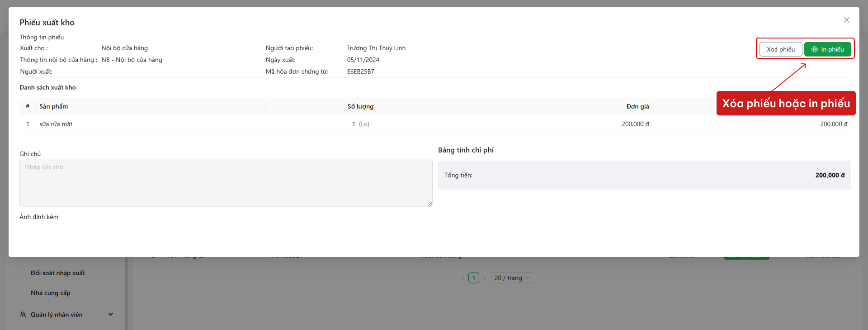
Task: Click the Quản lý nhân viên people icon
Action: point(23,315)
